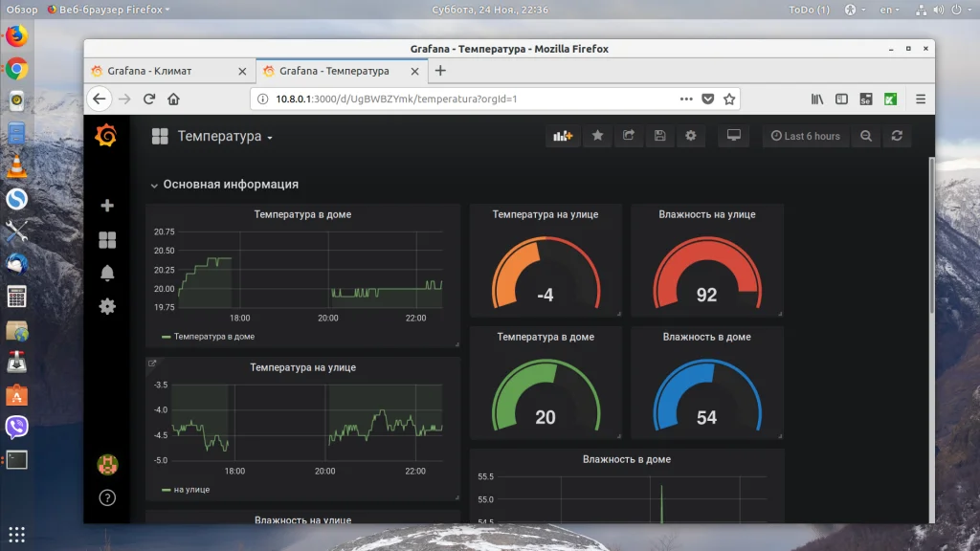
Task: Open page actions three-dots menu
Action: [x=686, y=99]
